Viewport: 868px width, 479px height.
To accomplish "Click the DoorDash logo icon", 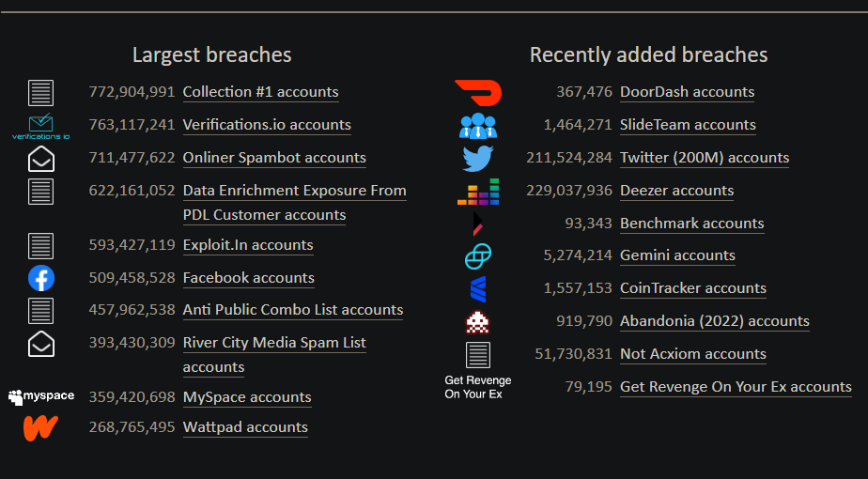I will (x=478, y=92).
